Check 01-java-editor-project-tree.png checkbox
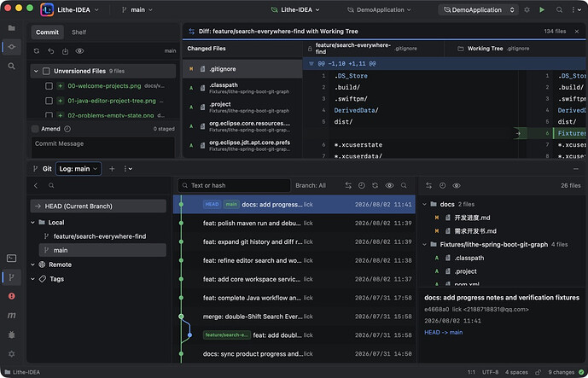Screen dimensions: 588x378 click(49, 101)
